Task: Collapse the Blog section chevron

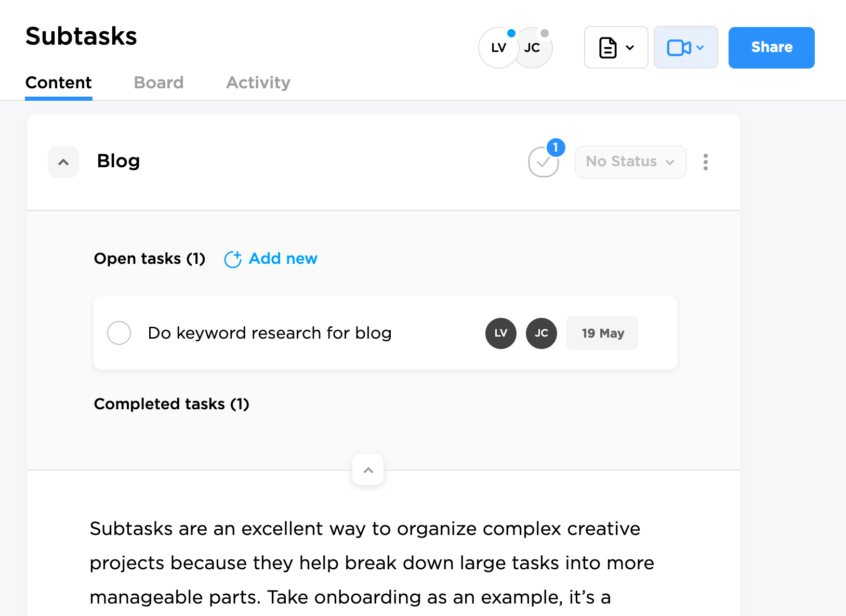Action: point(63,162)
